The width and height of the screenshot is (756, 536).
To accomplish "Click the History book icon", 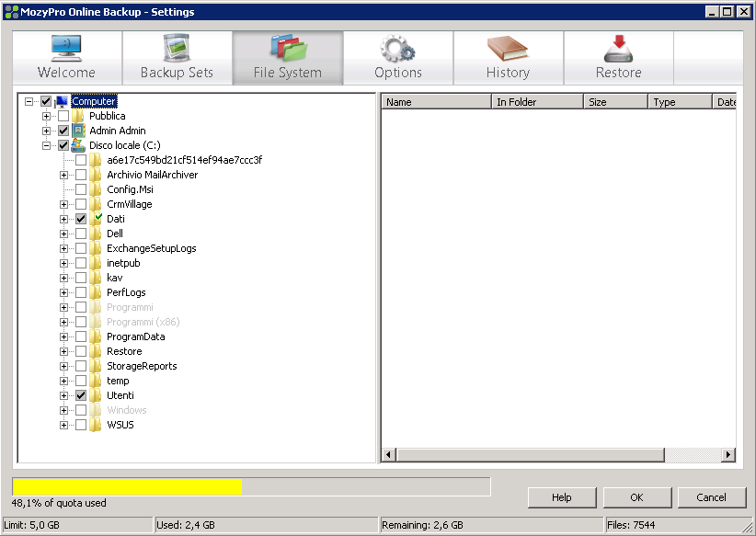I will [508, 49].
